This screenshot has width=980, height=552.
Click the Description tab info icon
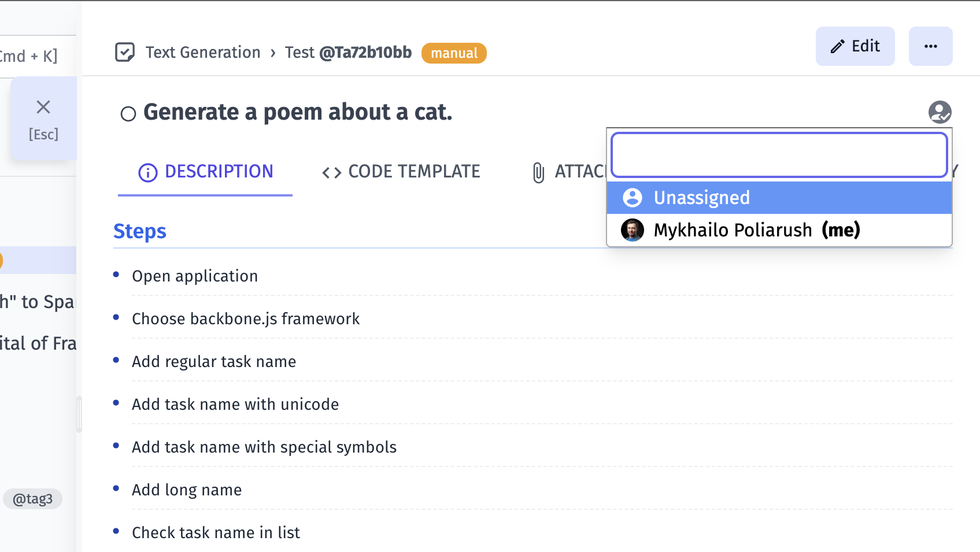tap(148, 172)
